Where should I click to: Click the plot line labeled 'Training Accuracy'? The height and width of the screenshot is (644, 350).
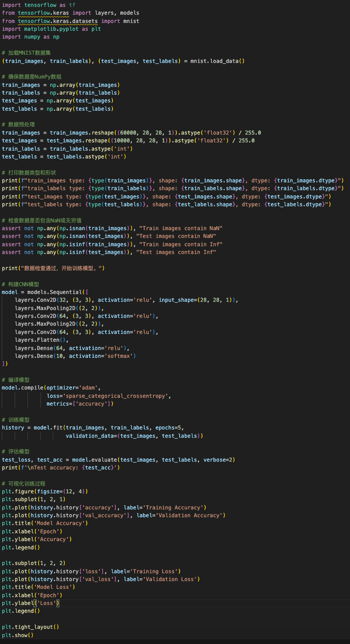point(104,508)
